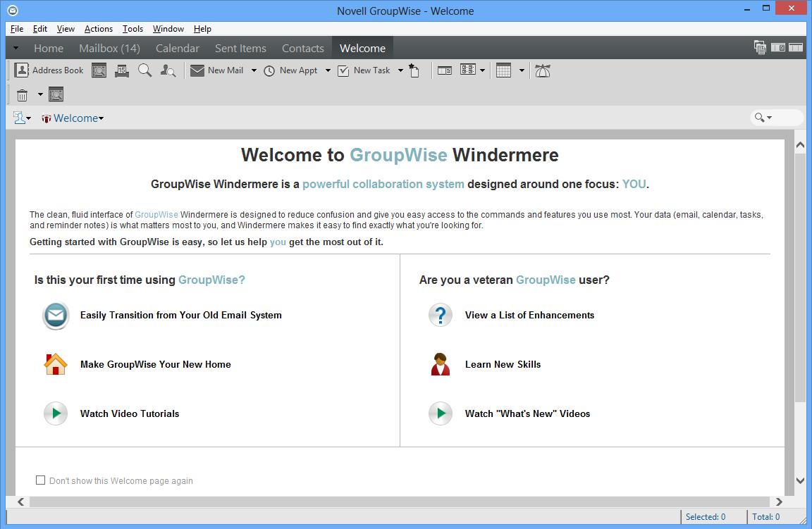The image size is (812, 529).
Task: Switch to the Mailbox (14) tab
Action: [x=110, y=48]
